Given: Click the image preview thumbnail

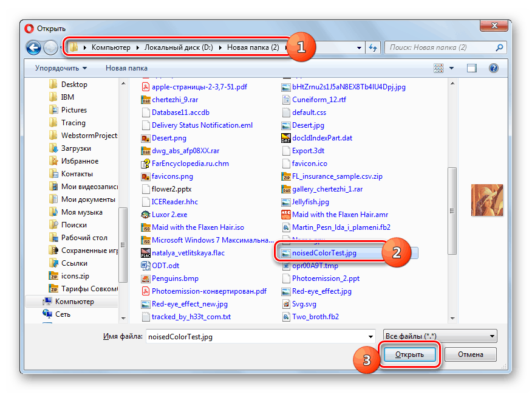Looking at the screenshot, I should pyautogui.click(x=487, y=201).
